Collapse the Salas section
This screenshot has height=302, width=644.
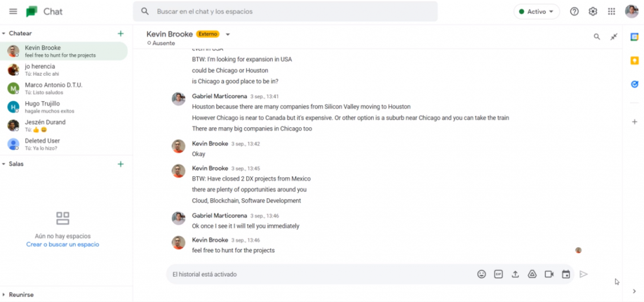(4, 164)
